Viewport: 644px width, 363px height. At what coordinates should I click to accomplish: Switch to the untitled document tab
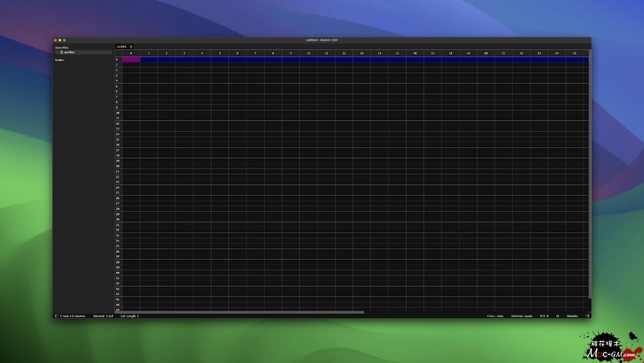(122, 46)
